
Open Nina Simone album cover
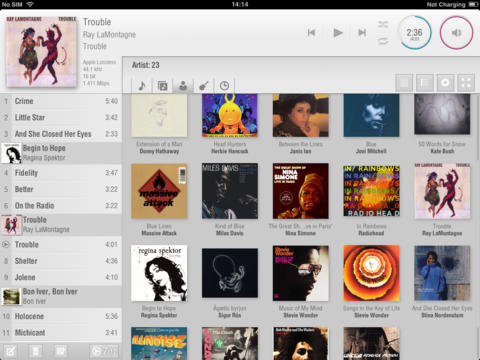pyautogui.click(x=300, y=191)
